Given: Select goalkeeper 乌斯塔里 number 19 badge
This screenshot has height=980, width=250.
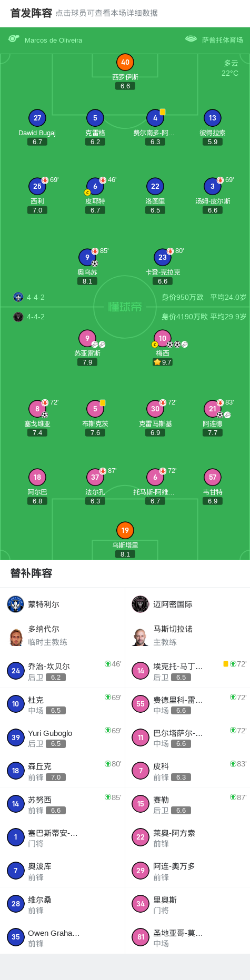Looking at the screenshot, I should click(x=125, y=530).
